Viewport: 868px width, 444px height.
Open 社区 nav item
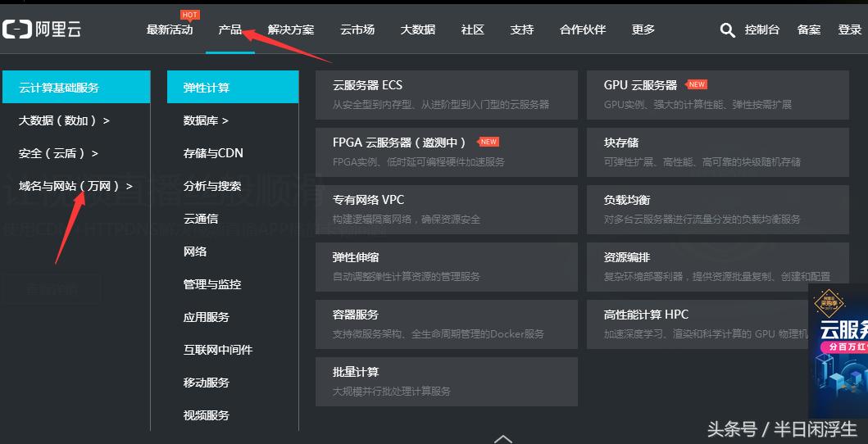(472, 29)
